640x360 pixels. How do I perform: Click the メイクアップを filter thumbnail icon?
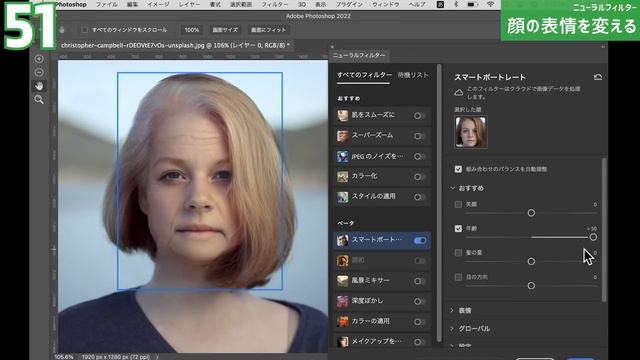(342, 341)
